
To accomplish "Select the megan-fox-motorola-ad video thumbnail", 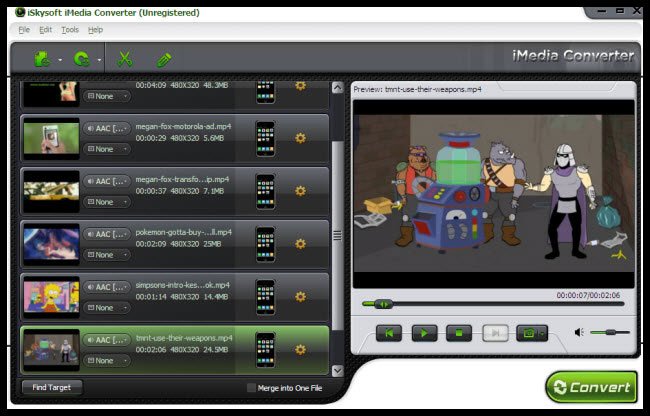I will click(x=51, y=139).
